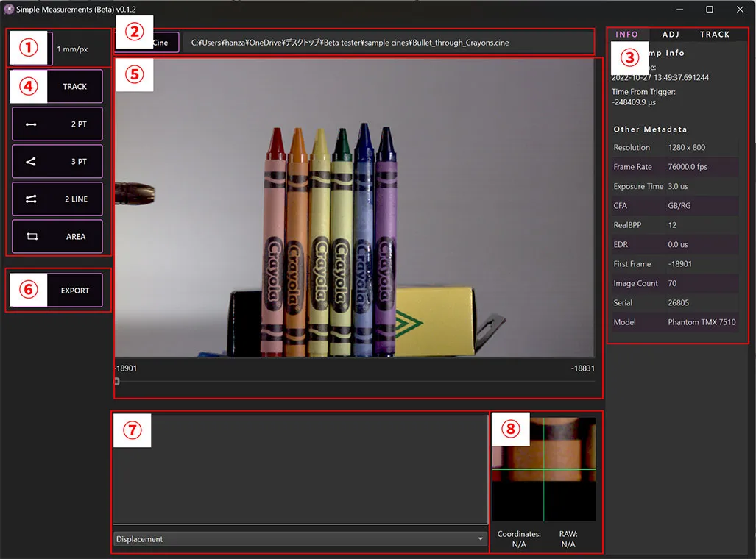Maximize the application window

tap(710, 10)
